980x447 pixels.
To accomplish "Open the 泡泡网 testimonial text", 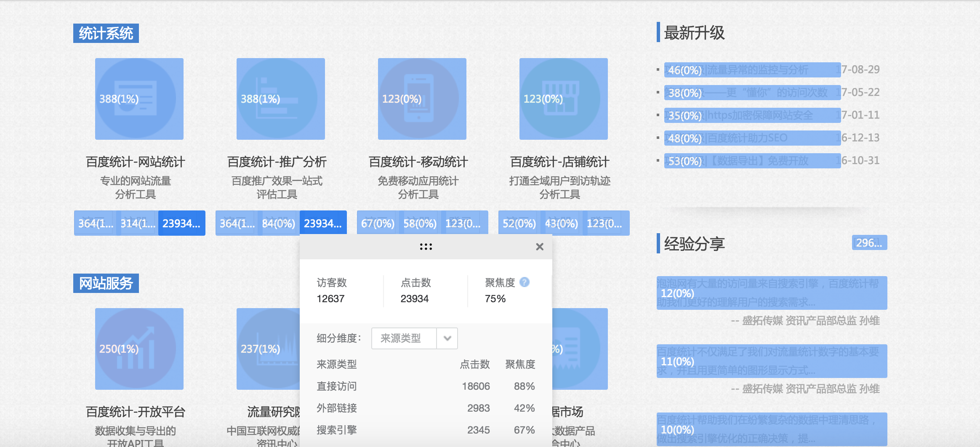I will (x=771, y=293).
